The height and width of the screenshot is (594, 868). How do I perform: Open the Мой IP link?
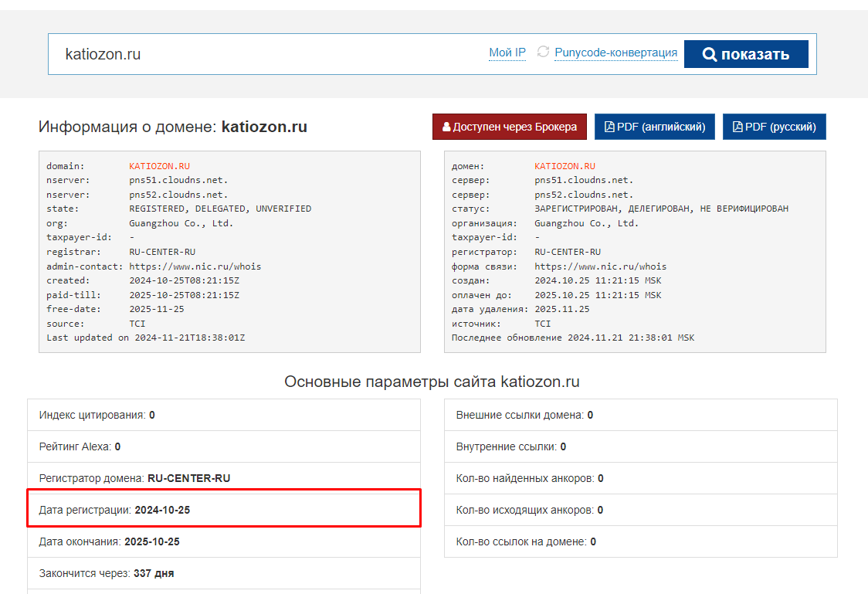click(x=507, y=53)
